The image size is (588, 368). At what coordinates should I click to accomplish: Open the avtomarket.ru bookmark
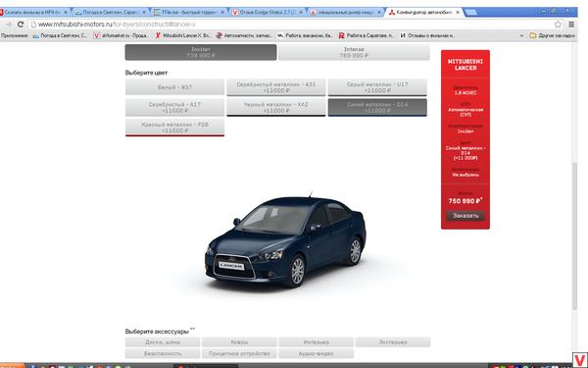click(x=121, y=35)
